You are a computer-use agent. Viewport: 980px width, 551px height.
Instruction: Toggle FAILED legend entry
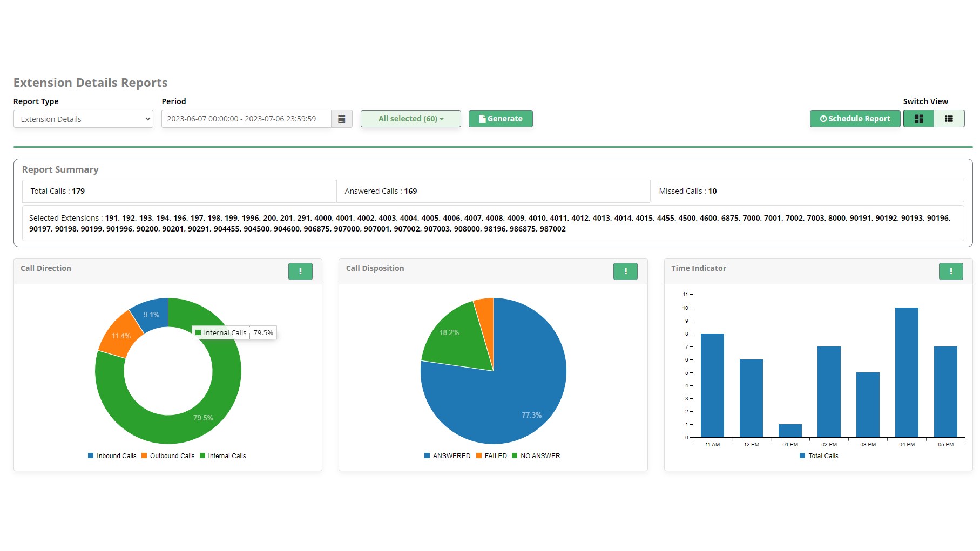[x=491, y=456]
